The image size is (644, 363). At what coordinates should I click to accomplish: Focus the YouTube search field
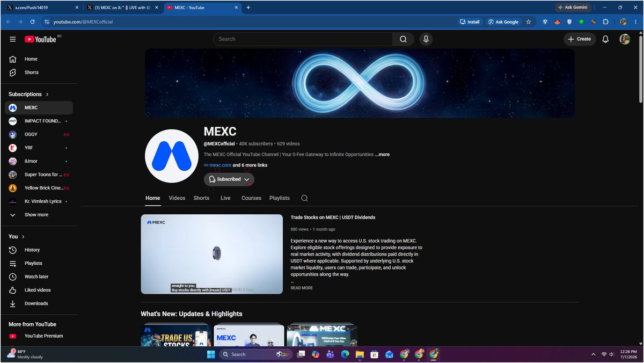tap(303, 39)
